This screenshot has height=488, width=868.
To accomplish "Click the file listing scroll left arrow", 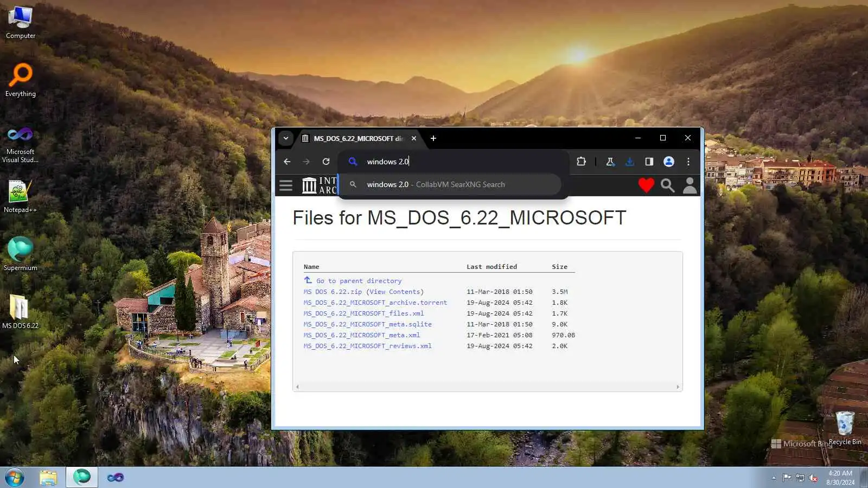I will 297,387.
